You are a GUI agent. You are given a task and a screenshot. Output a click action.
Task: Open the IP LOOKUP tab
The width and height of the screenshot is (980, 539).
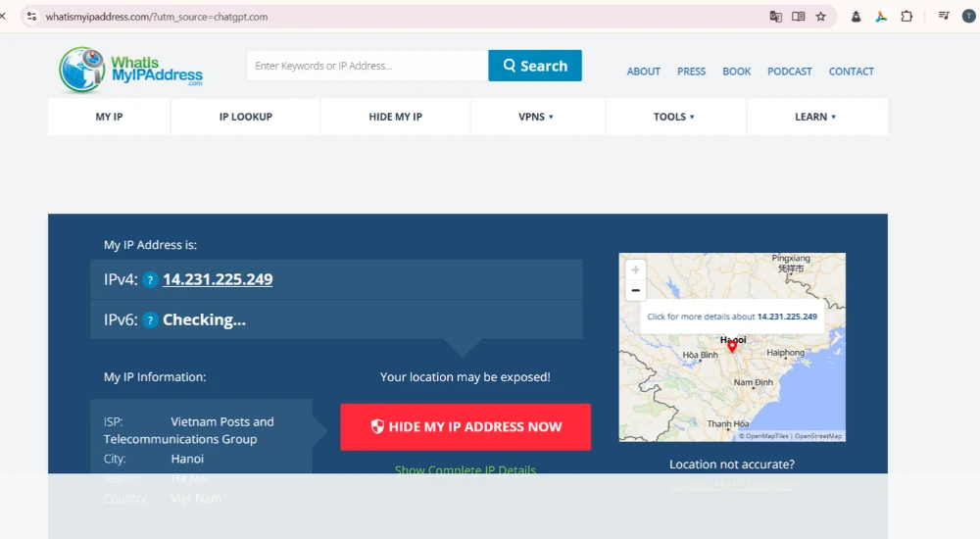tap(246, 117)
